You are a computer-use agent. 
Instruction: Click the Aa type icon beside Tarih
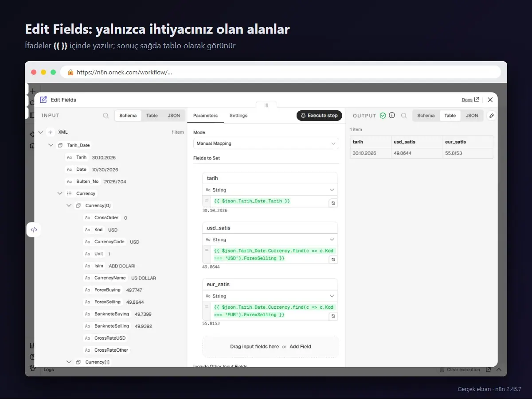(x=69, y=157)
